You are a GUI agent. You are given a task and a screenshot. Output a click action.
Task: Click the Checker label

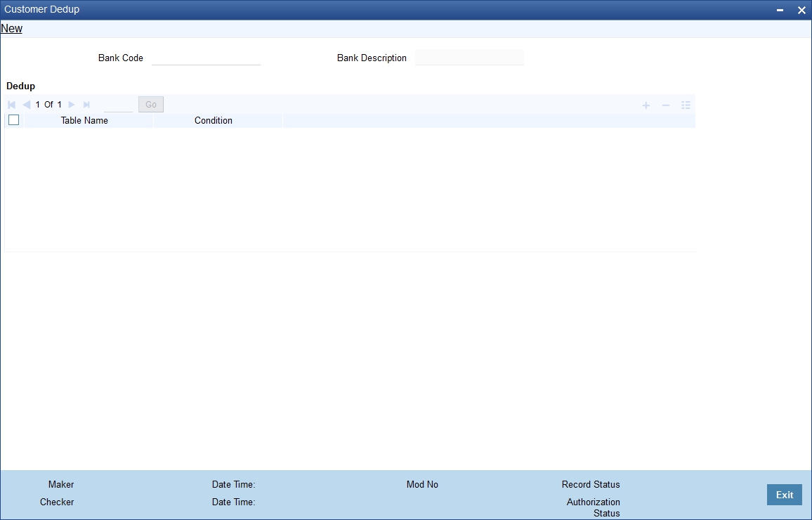tap(57, 502)
